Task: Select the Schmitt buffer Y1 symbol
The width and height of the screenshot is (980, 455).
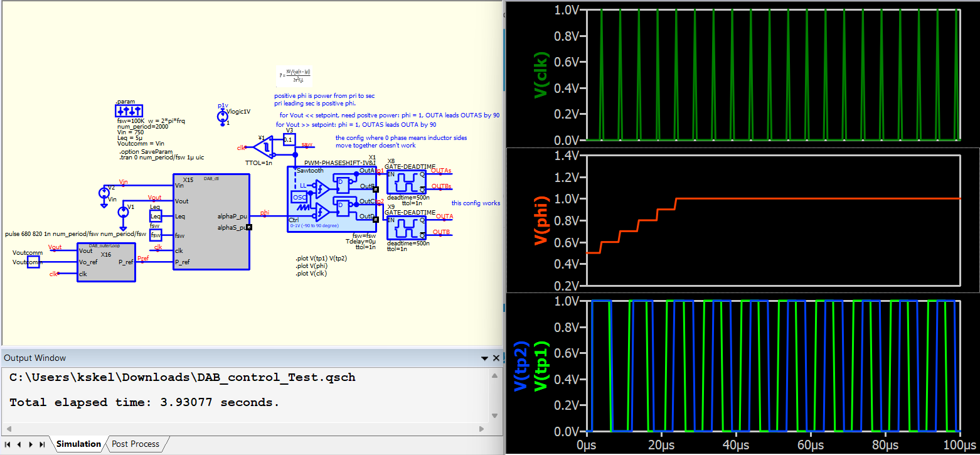Action: click(265, 147)
